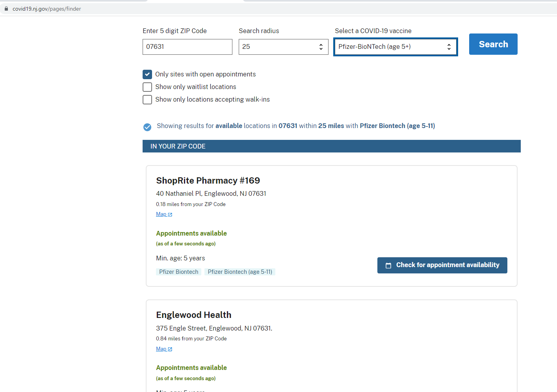Image resolution: width=557 pixels, height=392 pixels.
Task: Click ShopRite Pharmacy #169 heading
Action: click(208, 180)
